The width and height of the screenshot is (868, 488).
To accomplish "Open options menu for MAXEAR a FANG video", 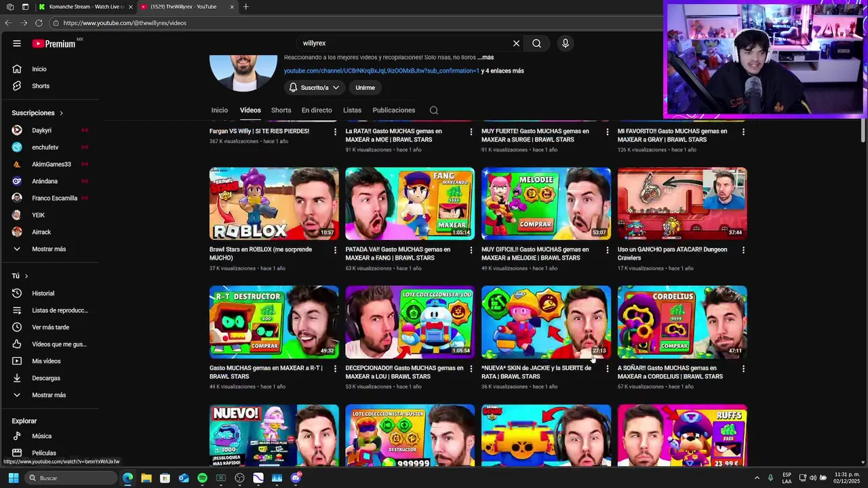I will pos(471,250).
